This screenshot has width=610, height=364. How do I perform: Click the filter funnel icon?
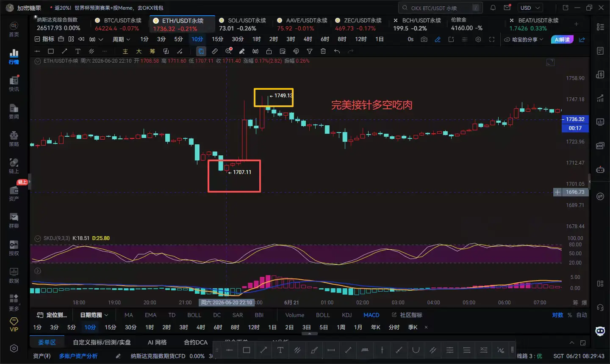(310, 51)
